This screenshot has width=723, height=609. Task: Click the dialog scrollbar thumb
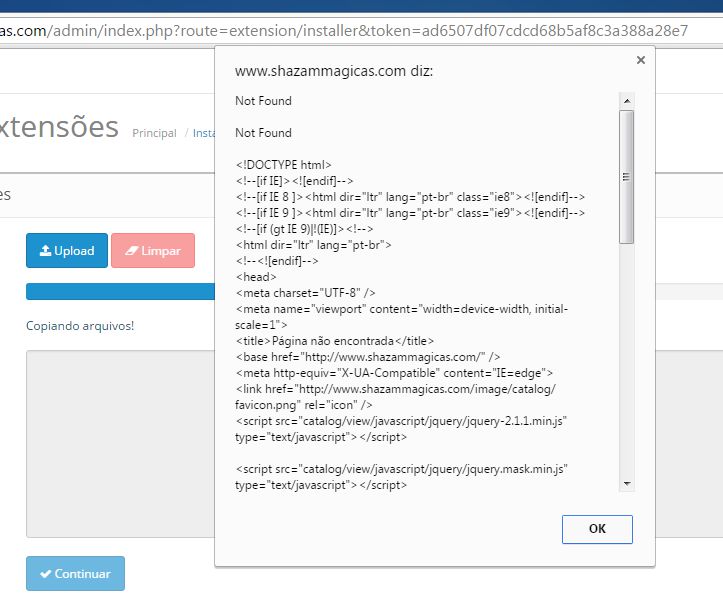(627, 177)
